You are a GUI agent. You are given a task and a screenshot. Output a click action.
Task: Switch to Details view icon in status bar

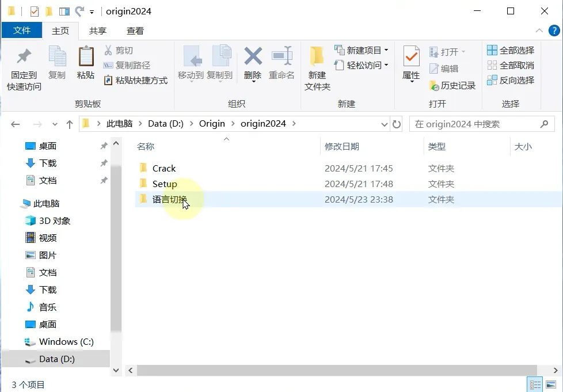[535, 385]
